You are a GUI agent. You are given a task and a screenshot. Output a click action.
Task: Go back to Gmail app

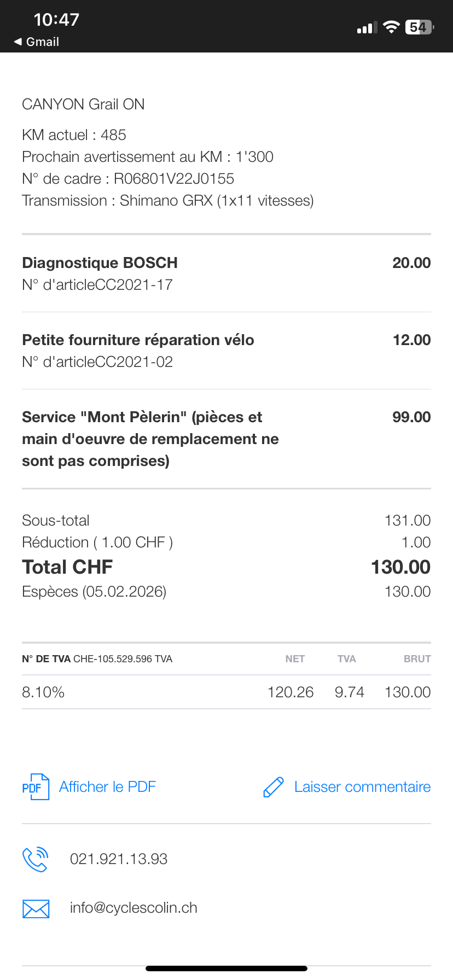coord(42,42)
